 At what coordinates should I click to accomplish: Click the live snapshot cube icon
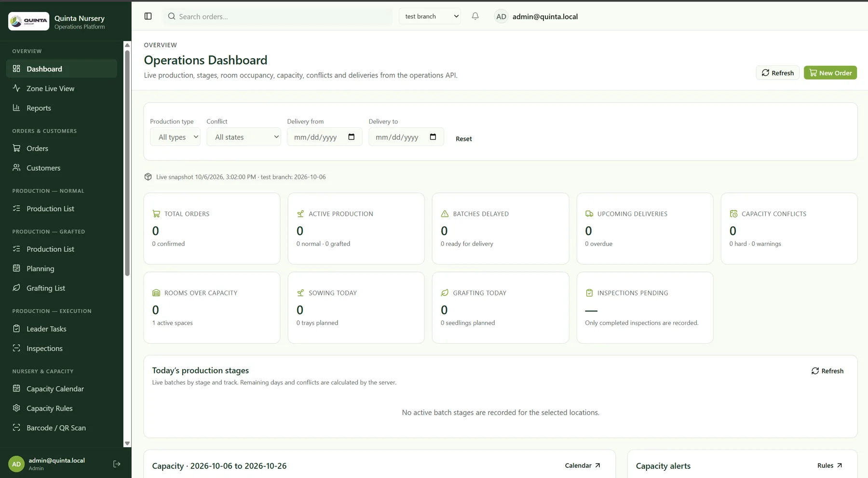(148, 177)
